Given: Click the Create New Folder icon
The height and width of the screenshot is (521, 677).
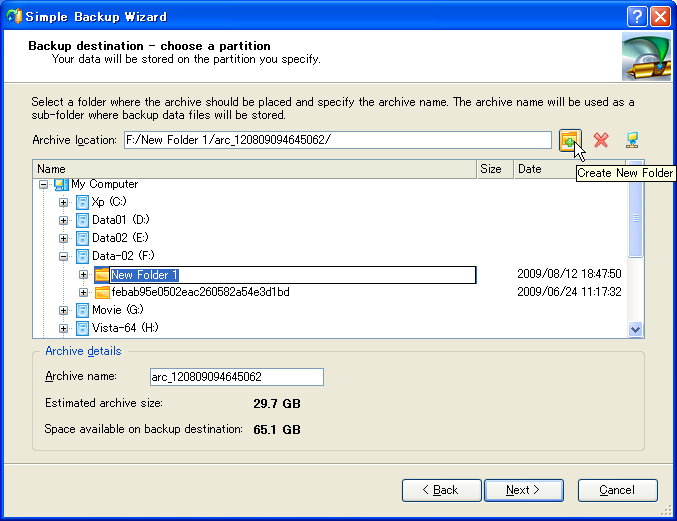Looking at the screenshot, I should click(569, 140).
